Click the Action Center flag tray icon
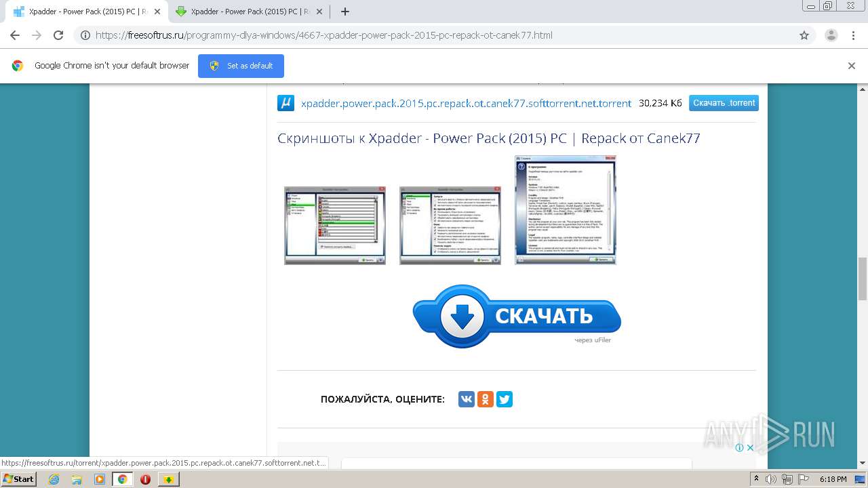Screen dimensions: 868x488 tap(804, 479)
